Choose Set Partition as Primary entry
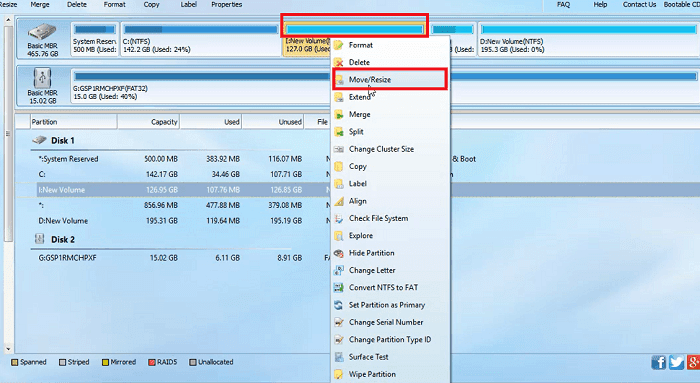The height and width of the screenshot is (383, 700). [387, 305]
